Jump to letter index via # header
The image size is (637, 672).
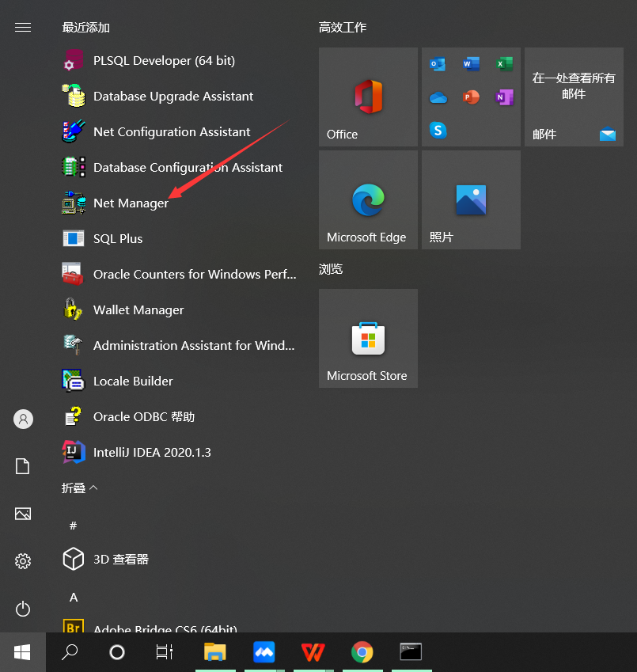tap(74, 525)
